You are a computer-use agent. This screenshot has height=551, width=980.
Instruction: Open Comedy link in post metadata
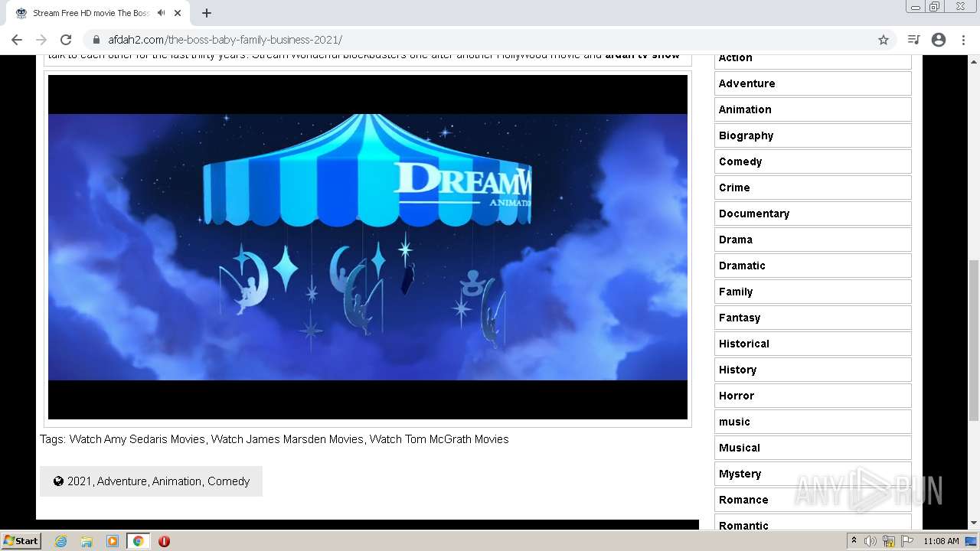[229, 481]
